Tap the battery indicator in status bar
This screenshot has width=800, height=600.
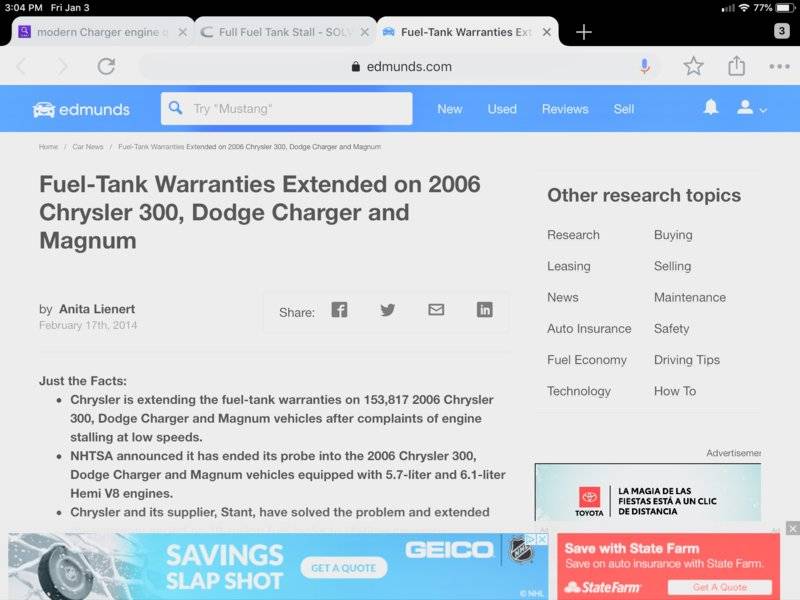785,8
